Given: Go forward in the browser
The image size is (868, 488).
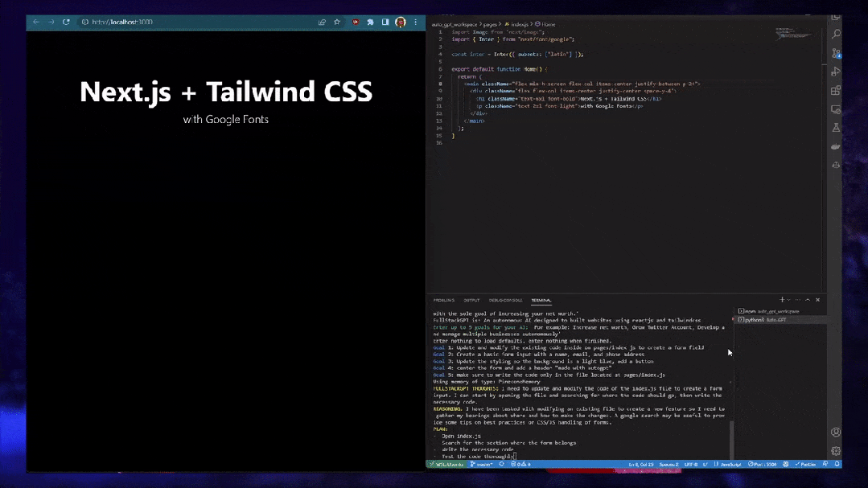Looking at the screenshot, I should pos(51,23).
